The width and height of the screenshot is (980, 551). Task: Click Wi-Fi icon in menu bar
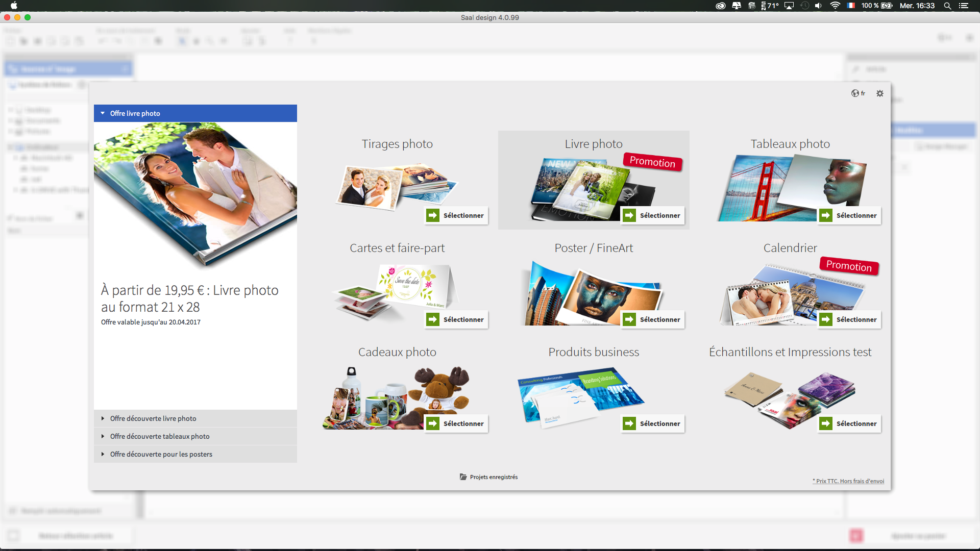(835, 6)
